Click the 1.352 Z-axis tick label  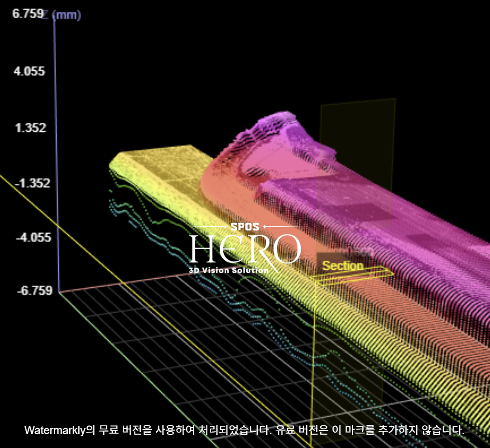30,128
